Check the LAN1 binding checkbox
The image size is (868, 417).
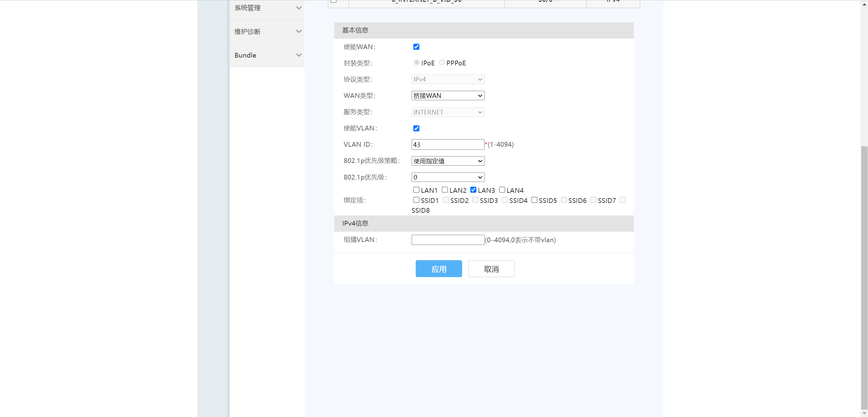416,190
